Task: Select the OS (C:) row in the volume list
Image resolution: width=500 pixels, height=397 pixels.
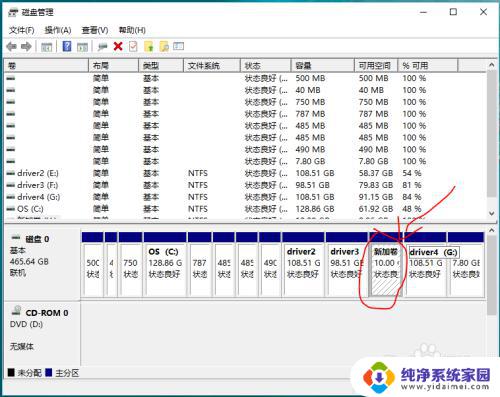Action: pos(245,209)
